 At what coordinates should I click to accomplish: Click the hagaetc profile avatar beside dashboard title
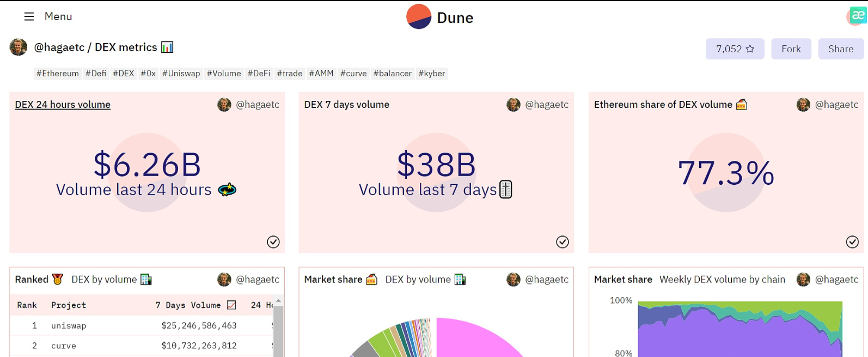click(x=19, y=47)
